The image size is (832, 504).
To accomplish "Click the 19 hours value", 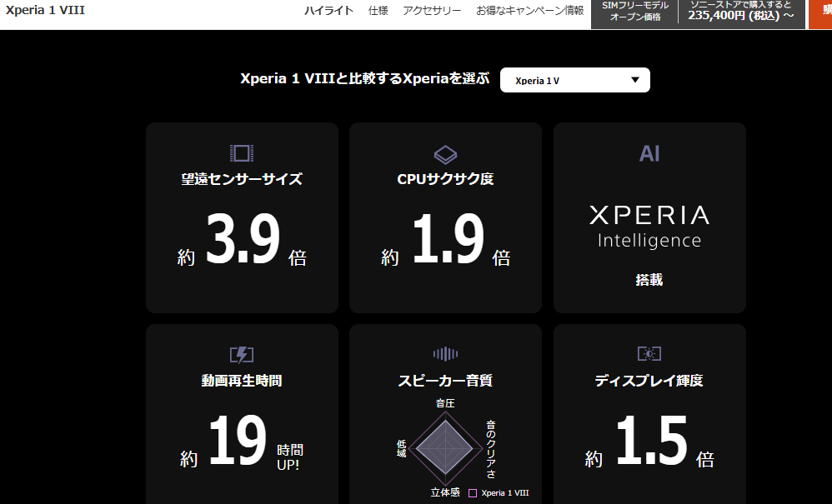I will click(x=238, y=441).
